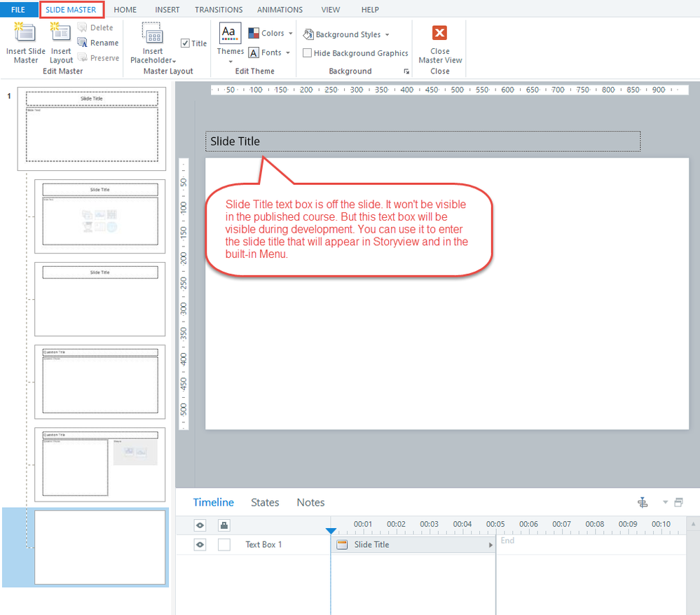Click the timeline alignment icon at right
This screenshot has width=700, height=615.
click(x=643, y=502)
